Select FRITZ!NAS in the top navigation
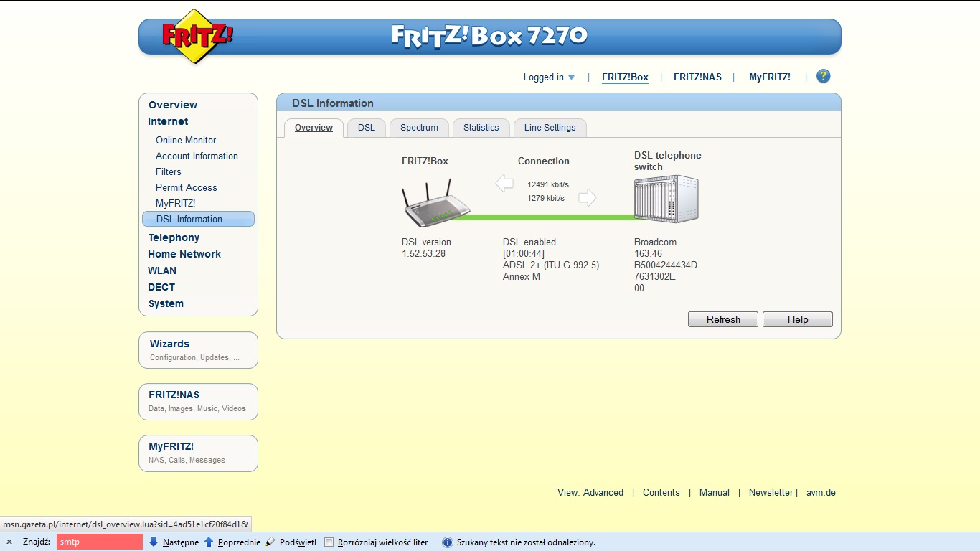Image resolution: width=980 pixels, height=551 pixels. point(697,77)
